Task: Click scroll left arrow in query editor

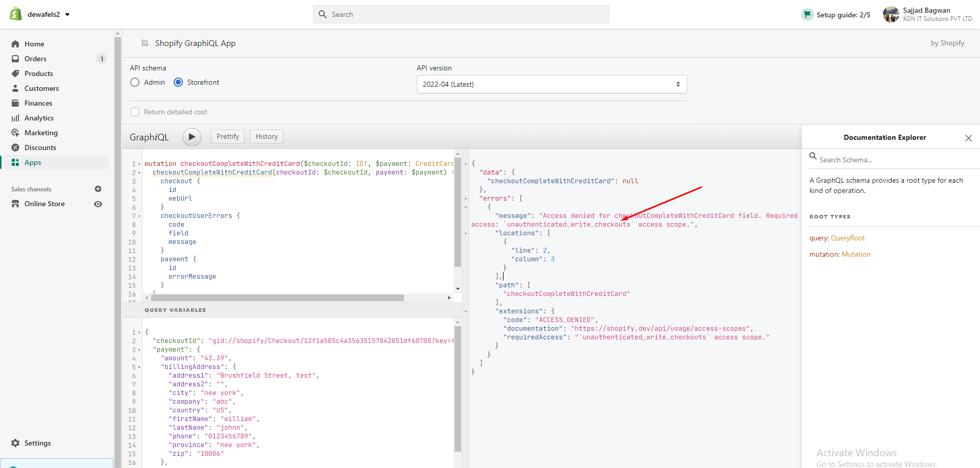Action: click(x=147, y=298)
